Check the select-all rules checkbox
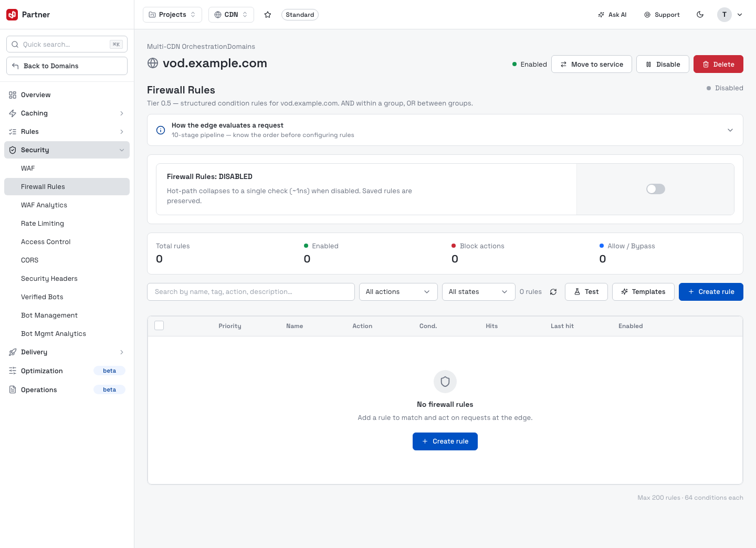The width and height of the screenshot is (756, 548). [x=159, y=325]
